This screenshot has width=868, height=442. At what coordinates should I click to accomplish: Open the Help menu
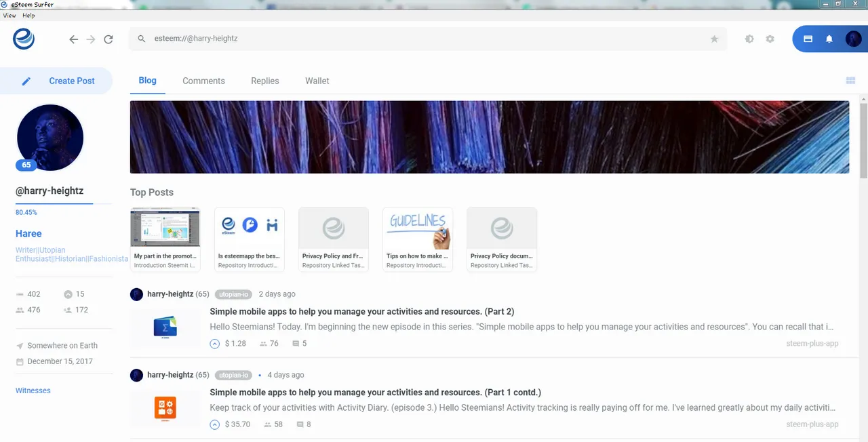pos(28,16)
